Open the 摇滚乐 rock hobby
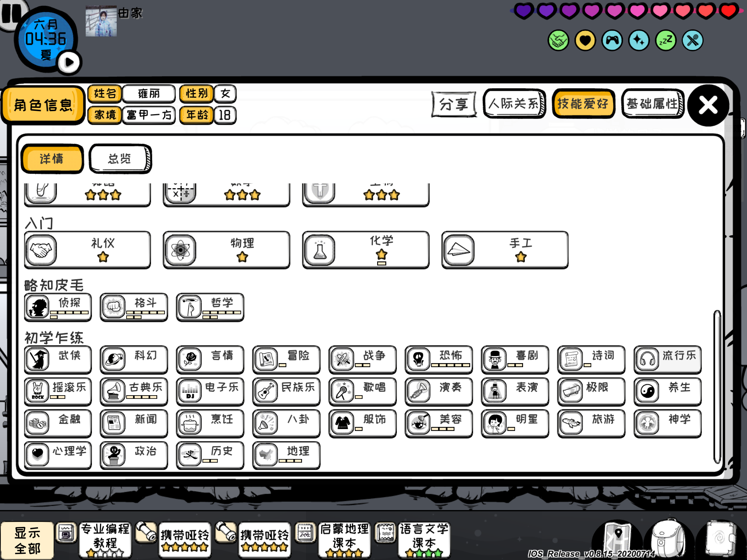Viewport: 747px width, 560px height. 58,392
